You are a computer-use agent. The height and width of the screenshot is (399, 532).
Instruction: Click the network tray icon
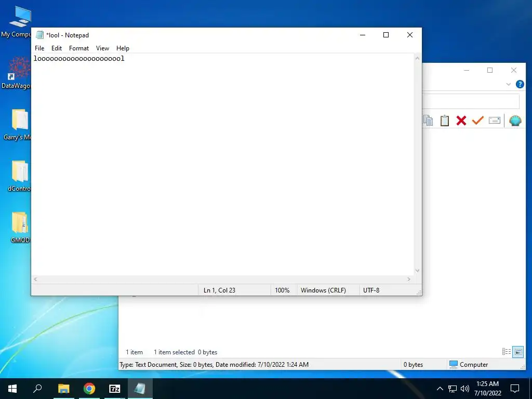(x=453, y=389)
